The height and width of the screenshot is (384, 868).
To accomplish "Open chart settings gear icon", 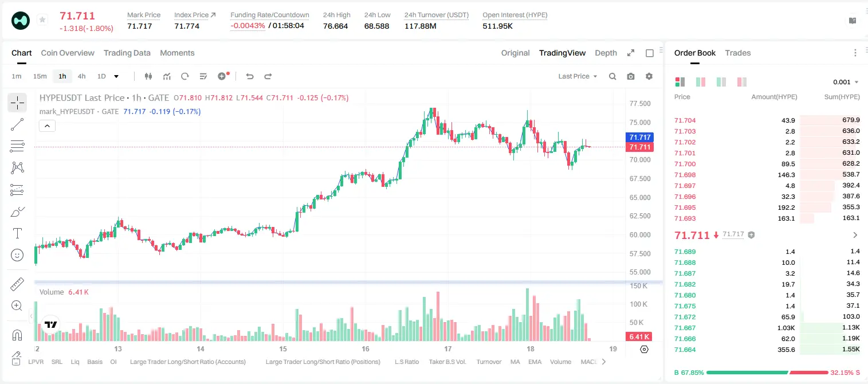I will pos(649,76).
